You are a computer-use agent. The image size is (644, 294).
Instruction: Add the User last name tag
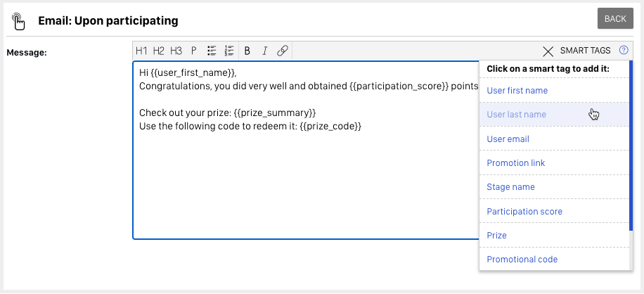click(516, 115)
